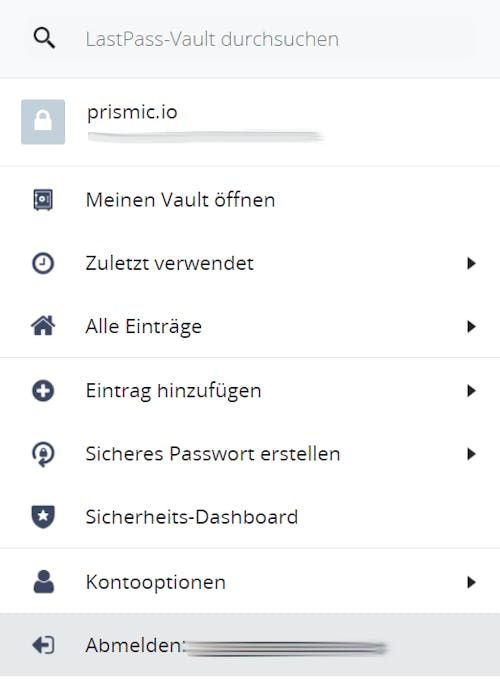Screen dimensions: 500x679
Task: Click the clock icon for Zuletzt verwendet
Action: pos(43,263)
